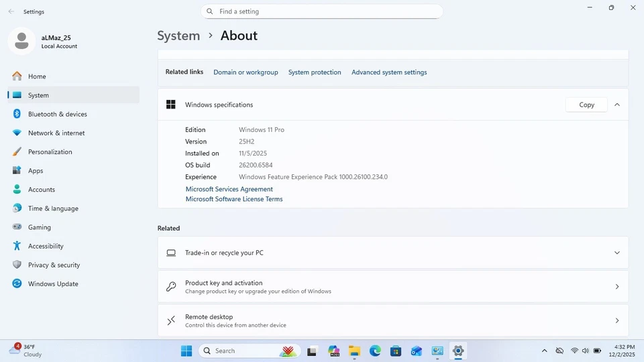Open the Windows Start menu
Image resolution: width=644 pixels, height=362 pixels.
186,351
